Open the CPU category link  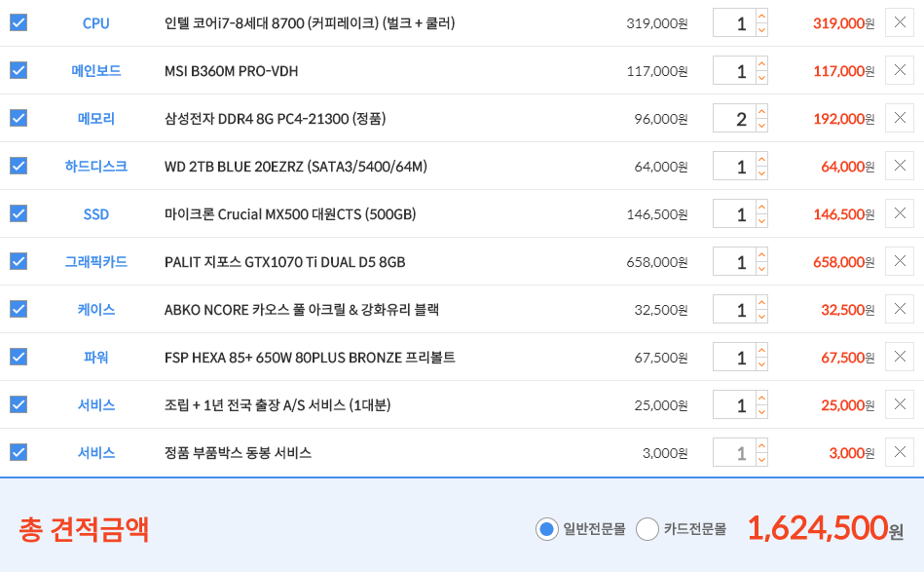pos(96,23)
